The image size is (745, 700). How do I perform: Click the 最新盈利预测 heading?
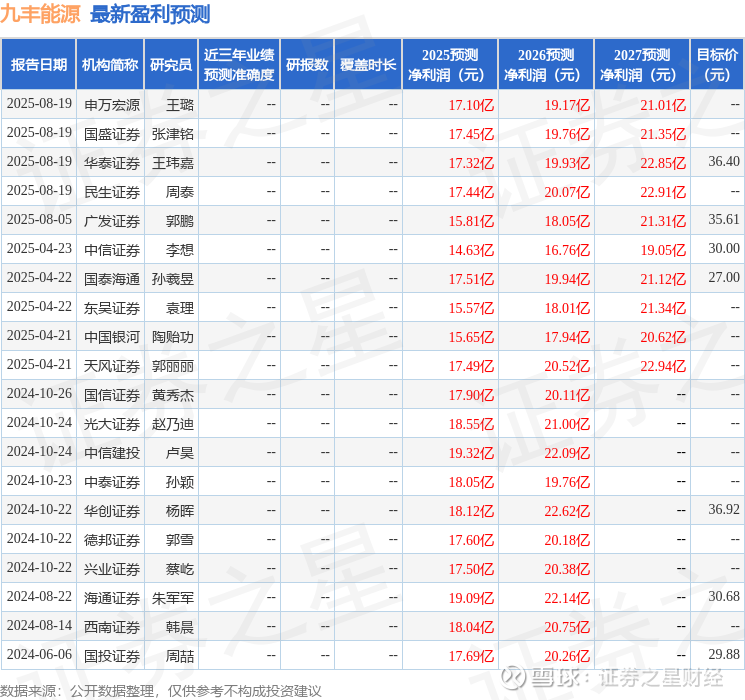pyautogui.click(x=150, y=14)
